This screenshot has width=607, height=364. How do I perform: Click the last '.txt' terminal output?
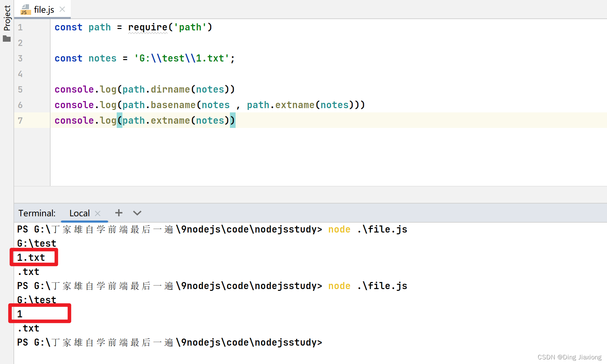tap(28, 328)
